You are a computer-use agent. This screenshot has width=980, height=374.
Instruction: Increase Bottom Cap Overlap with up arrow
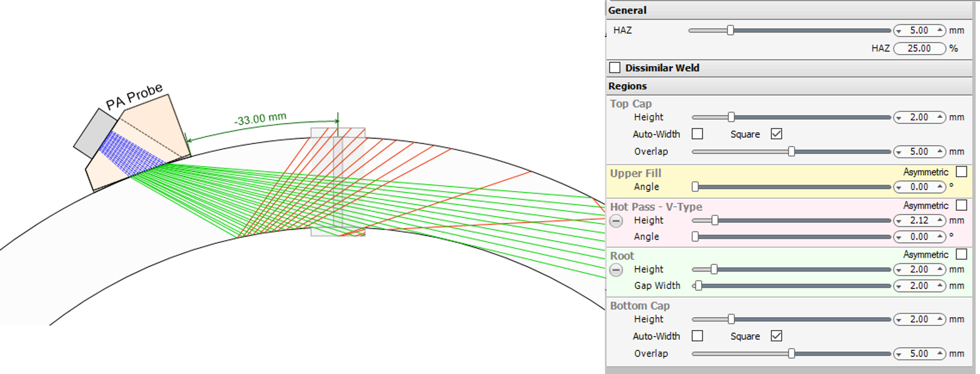point(940,353)
